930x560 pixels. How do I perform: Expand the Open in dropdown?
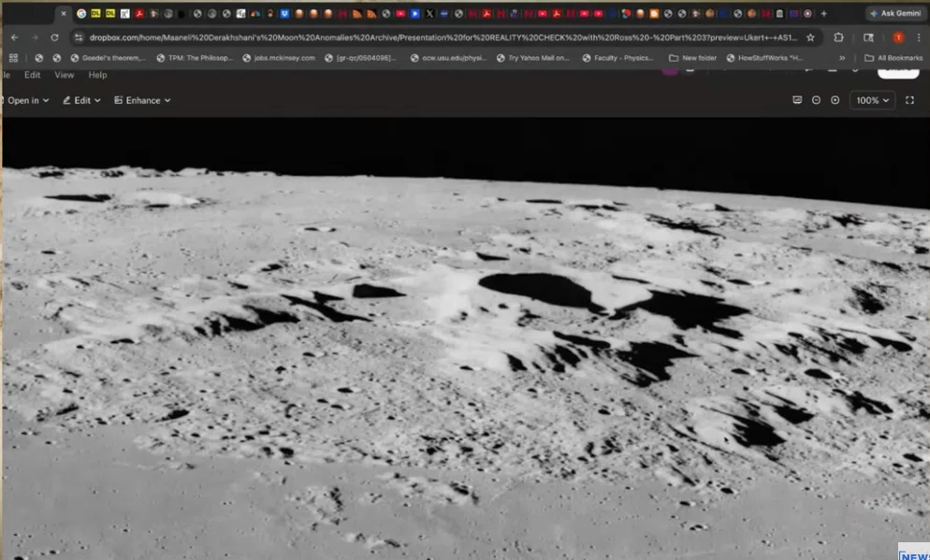pos(27,100)
